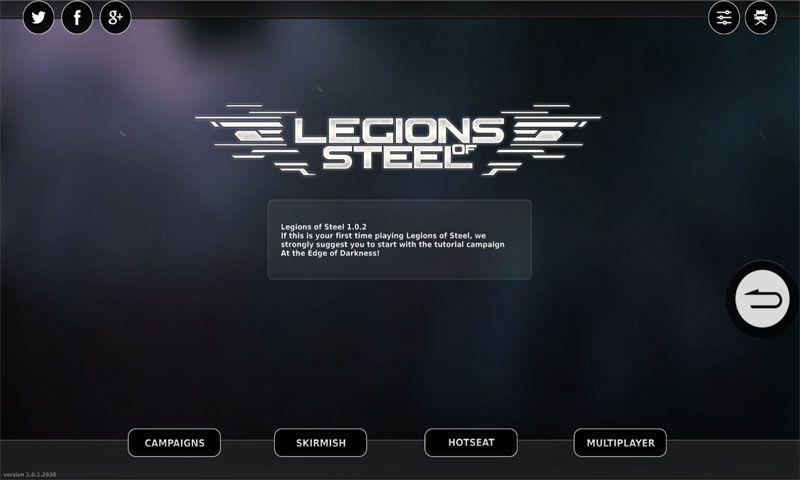Open the Twitter social link icon

[38, 18]
